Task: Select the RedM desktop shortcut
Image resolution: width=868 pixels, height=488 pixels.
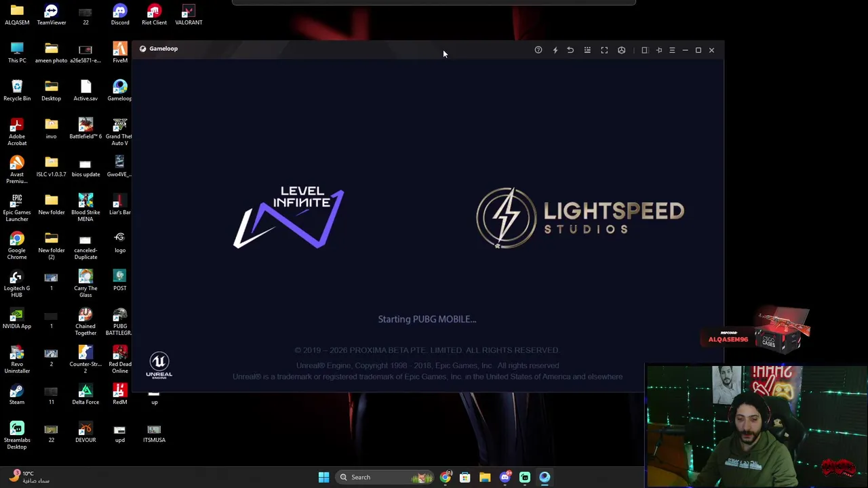Action: click(120, 394)
